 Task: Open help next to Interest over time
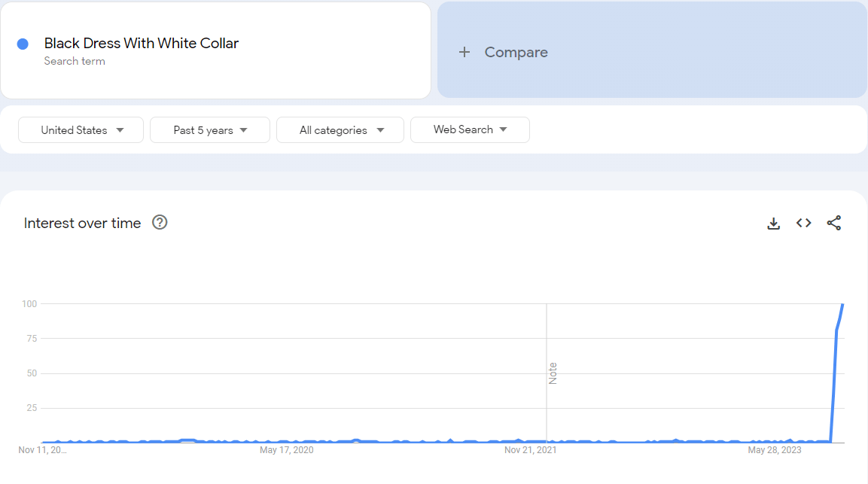point(160,223)
